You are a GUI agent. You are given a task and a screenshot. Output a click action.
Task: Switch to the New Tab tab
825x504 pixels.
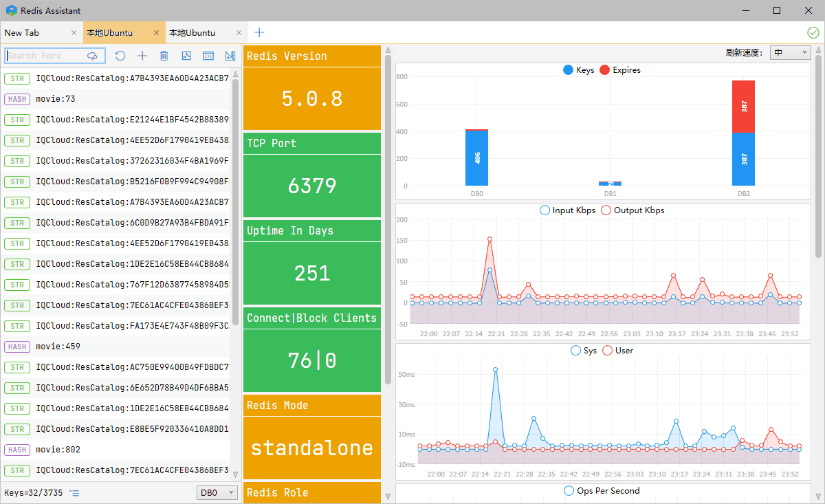tap(41, 32)
